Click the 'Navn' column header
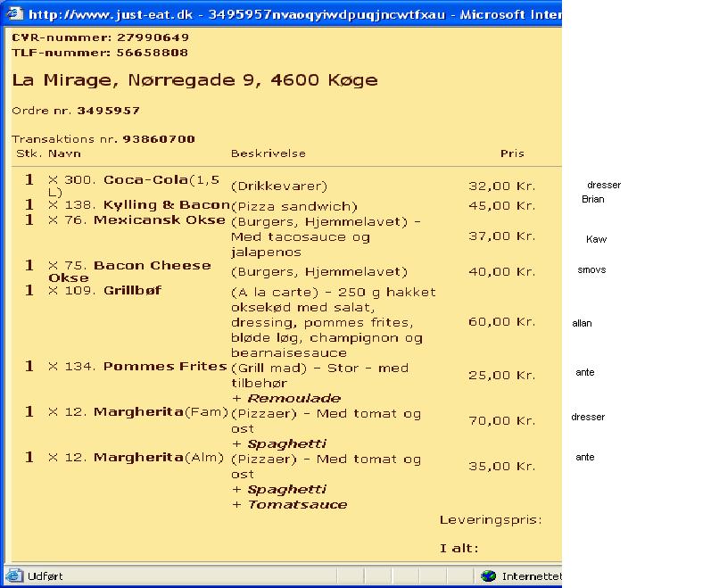The height and width of the screenshot is (588, 719). pyautogui.click(x=64, y=153)
